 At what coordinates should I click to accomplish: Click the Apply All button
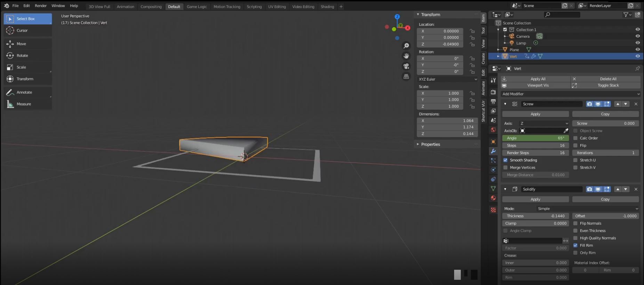(538, 79)
